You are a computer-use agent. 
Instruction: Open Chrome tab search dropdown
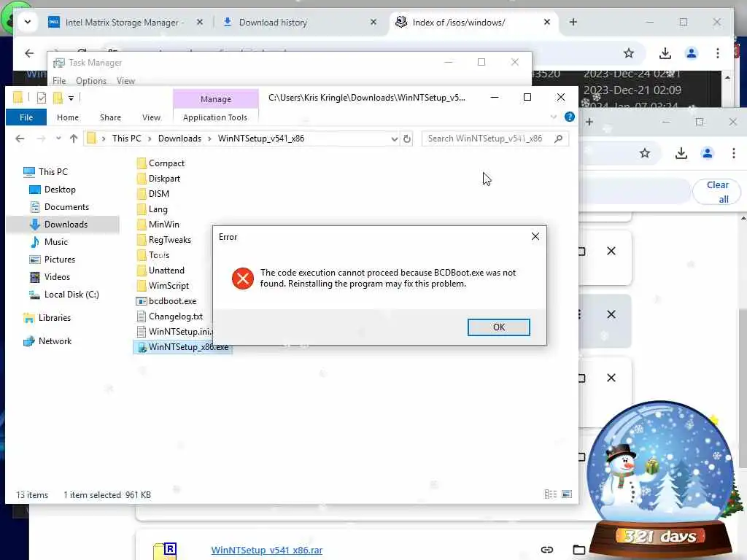pos(28,22)
